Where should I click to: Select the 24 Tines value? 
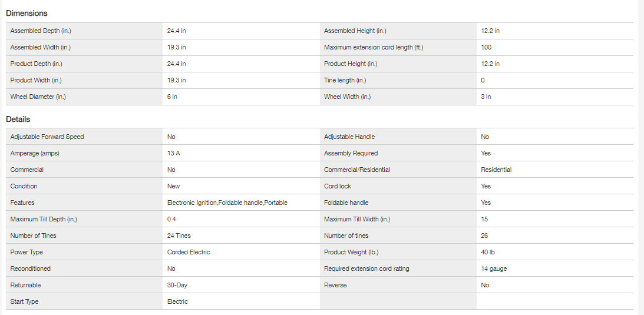click(x=179, y=236)
